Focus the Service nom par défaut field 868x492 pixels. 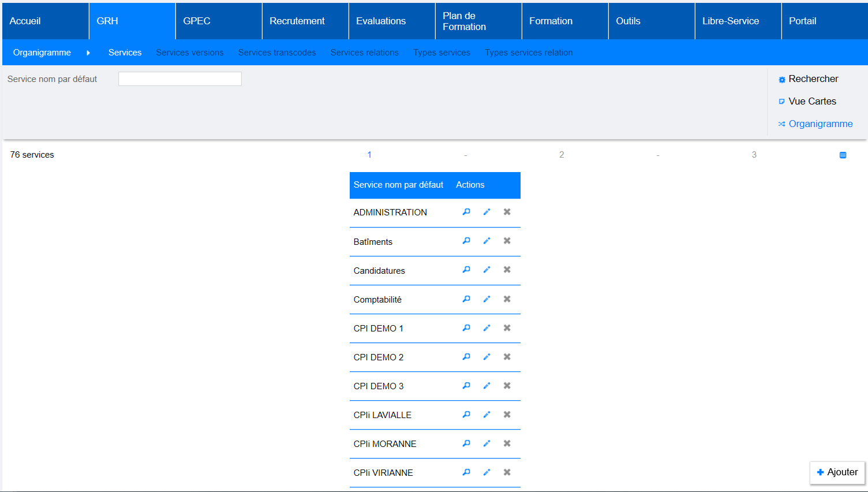tap(179, 79)
